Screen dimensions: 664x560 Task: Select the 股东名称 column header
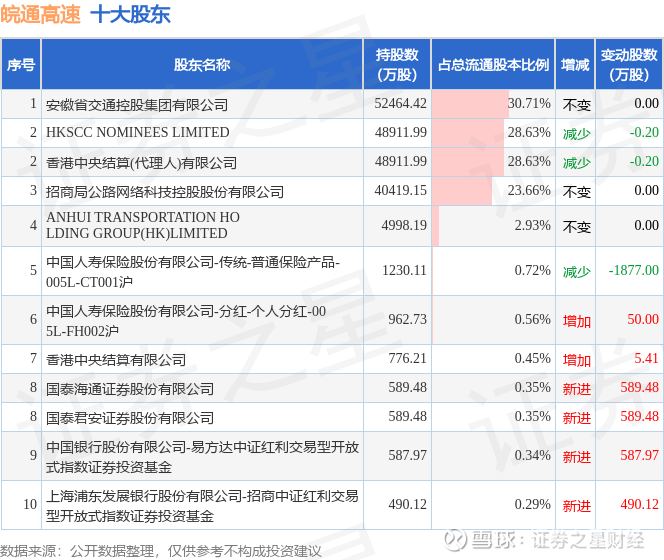tap(202, 64)
